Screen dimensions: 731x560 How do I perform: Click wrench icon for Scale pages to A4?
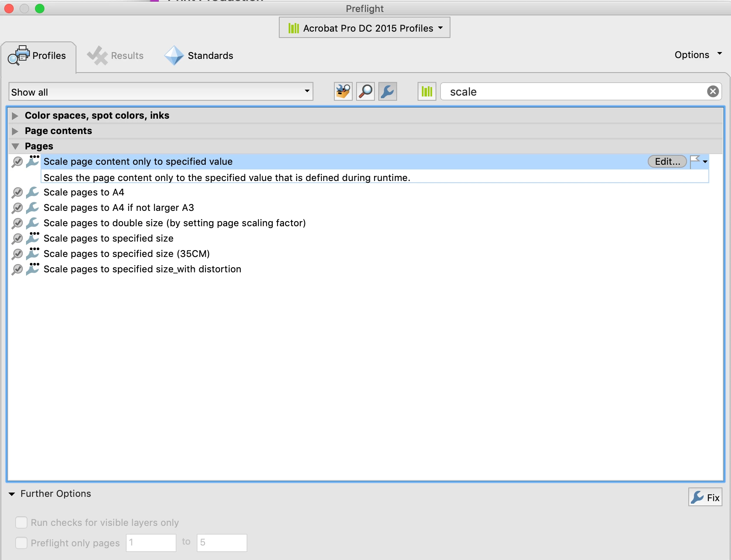click(32, 192)
